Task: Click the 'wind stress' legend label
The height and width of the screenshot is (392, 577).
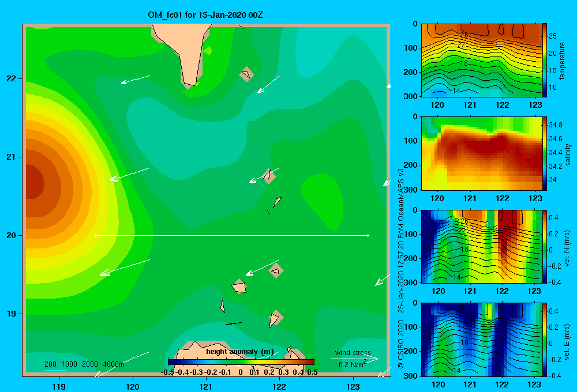Action: click(x=353, y=352)
